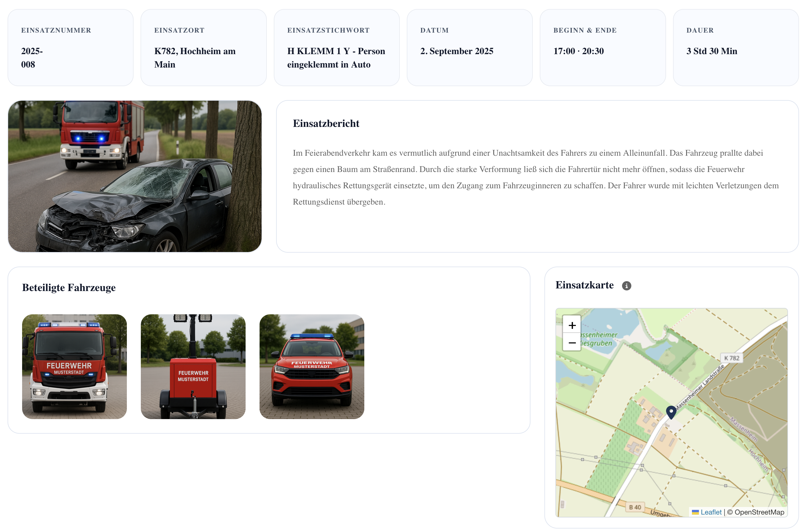Viewport: 806px width, 532px height.
Task: Click the dark location pin on map
Action: tap(671, 412)
